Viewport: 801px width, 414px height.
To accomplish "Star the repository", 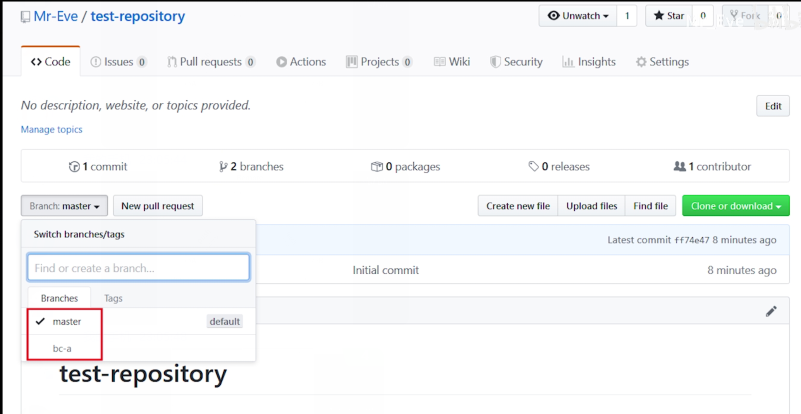I will [x=669, y=16].
